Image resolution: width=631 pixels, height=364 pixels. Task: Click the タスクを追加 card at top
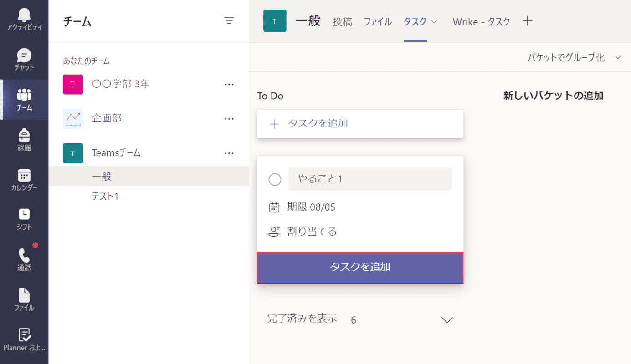360,124
